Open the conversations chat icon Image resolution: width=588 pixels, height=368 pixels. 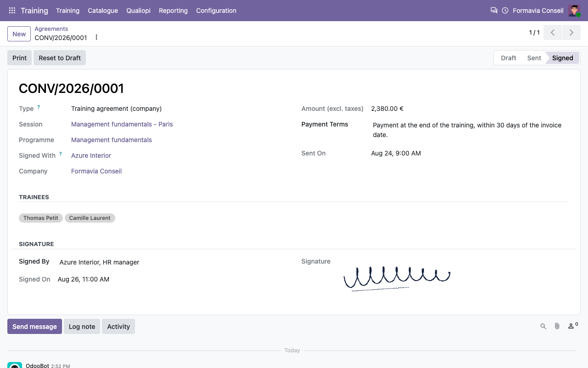494,11
